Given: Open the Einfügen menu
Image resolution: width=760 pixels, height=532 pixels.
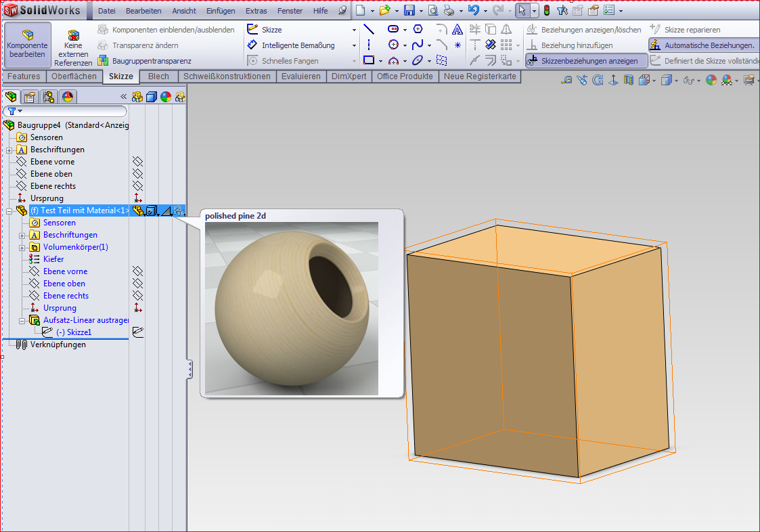Looking at the screenshot, I should 221,11.
